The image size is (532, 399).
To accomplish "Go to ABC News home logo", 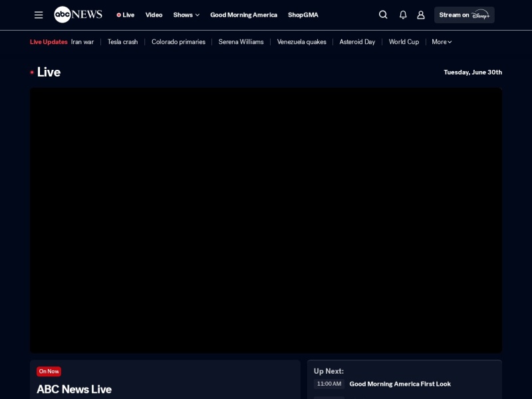I will tap(78, 15).
